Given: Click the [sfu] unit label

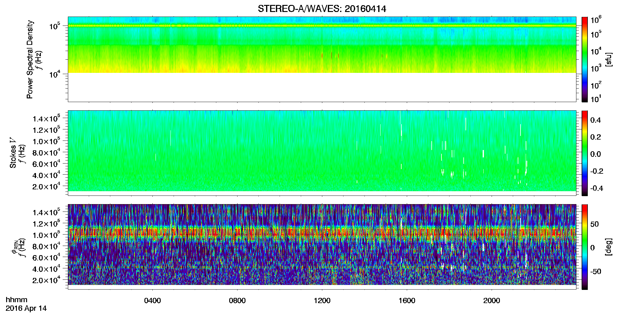Looking at the screenshot, I should coord(609,59).
